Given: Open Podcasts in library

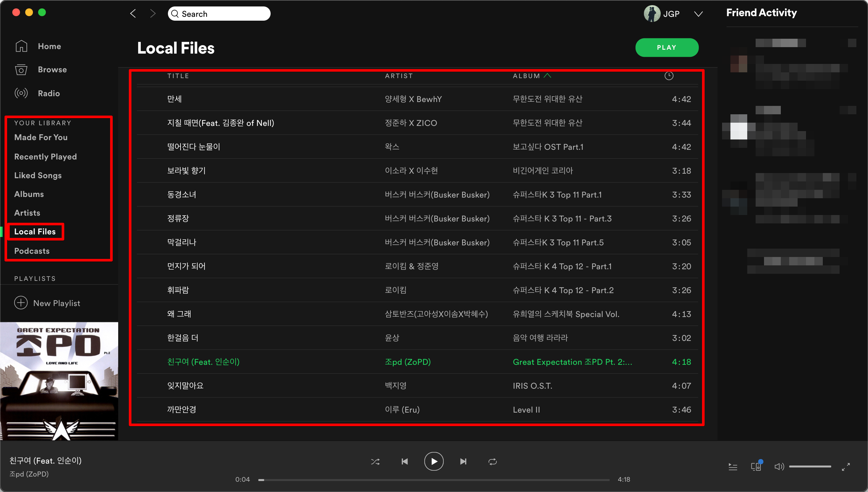Looking at the screenshot, I should pyautogui.click(x=32, y=251).
